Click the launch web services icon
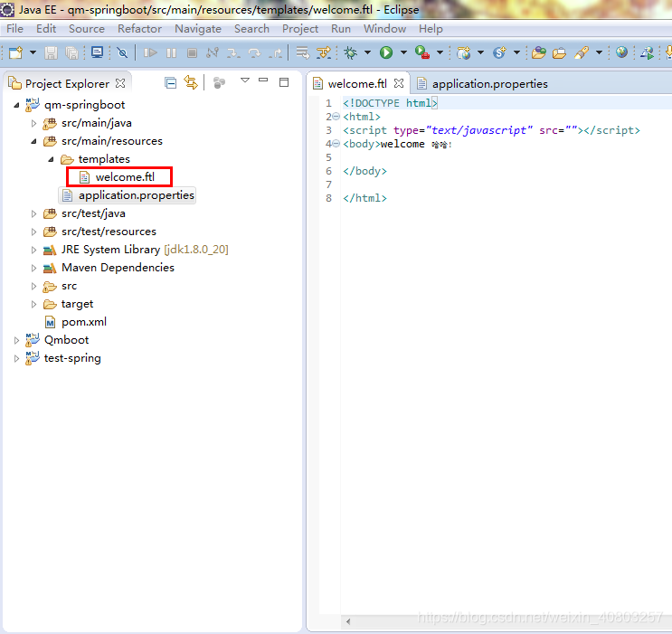672x634 pixels. [x=648, y=52]
